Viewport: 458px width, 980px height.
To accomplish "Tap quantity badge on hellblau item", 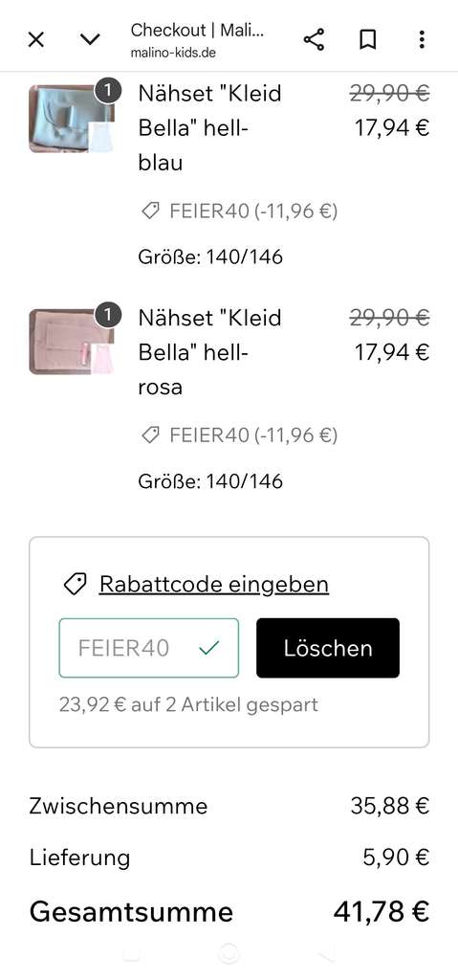I will point(107,91).
